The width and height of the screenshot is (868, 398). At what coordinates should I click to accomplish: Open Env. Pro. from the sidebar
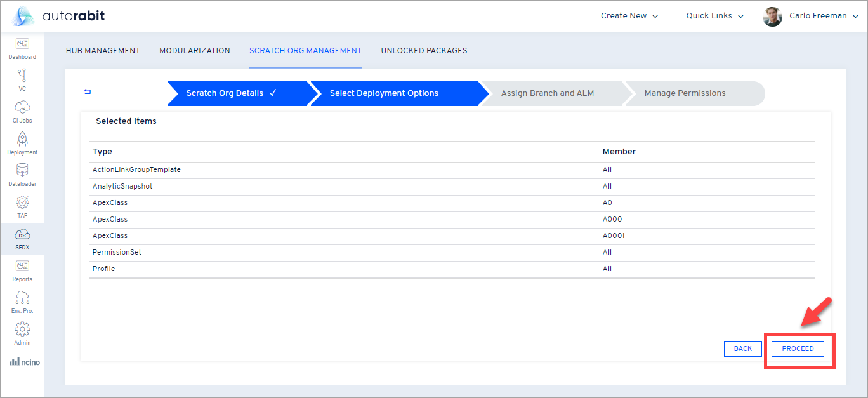tap(22, 302)
